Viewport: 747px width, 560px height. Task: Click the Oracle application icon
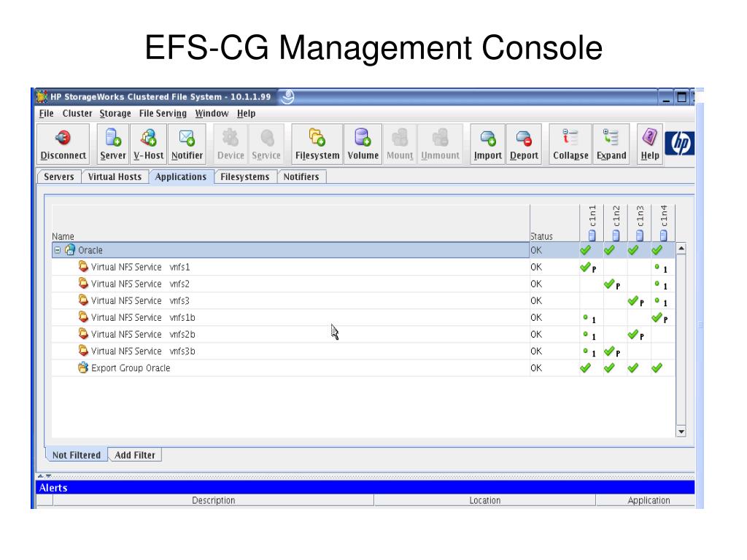(70, 249)
